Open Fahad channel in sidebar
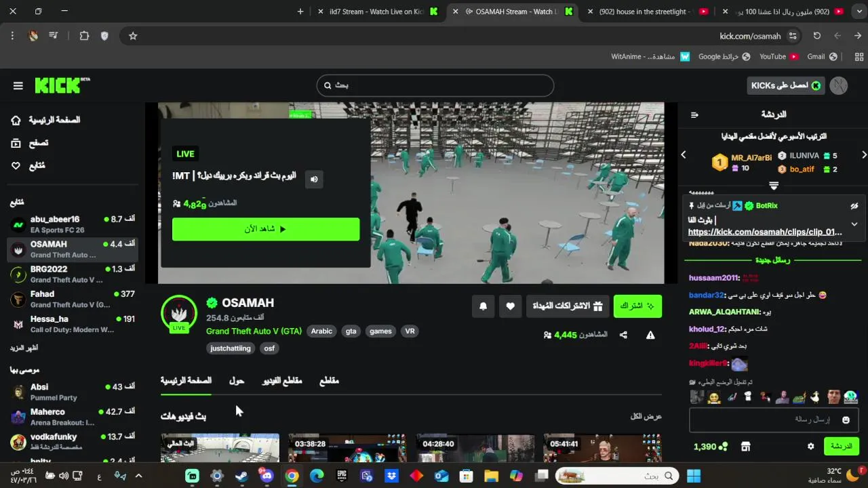This screenshot has width=868, height=488. click(x=73, y=300)
